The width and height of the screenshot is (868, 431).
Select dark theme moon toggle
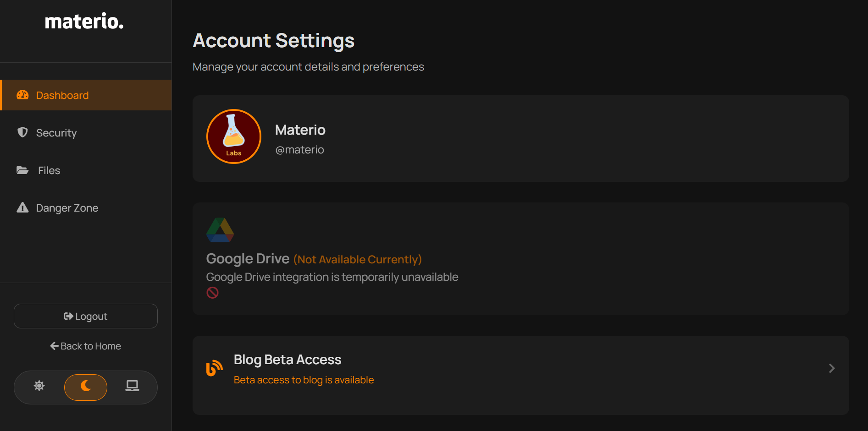[86, 387]
